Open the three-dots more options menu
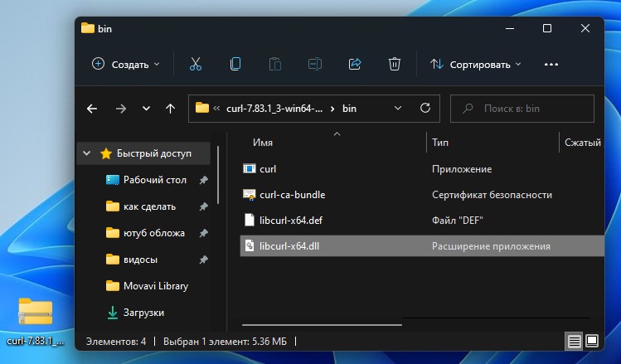The height and width of the screenshot is (364, 621). tap(551, 64)
